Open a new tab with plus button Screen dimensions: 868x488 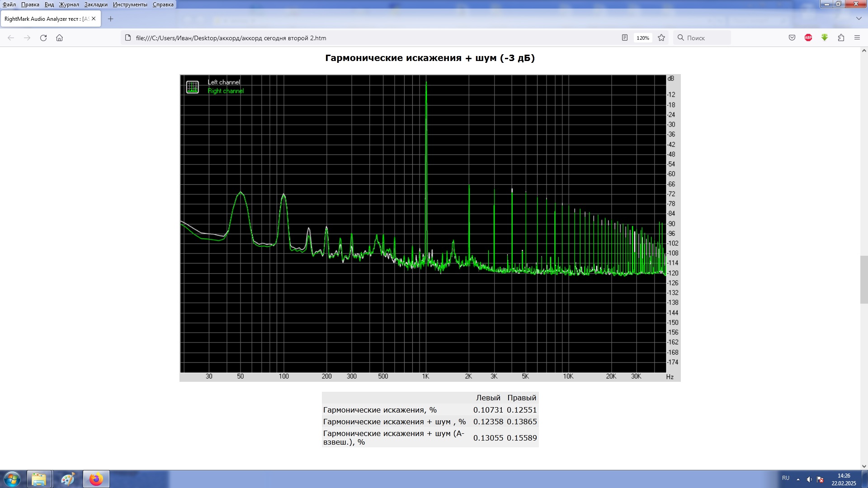[110, 19]
